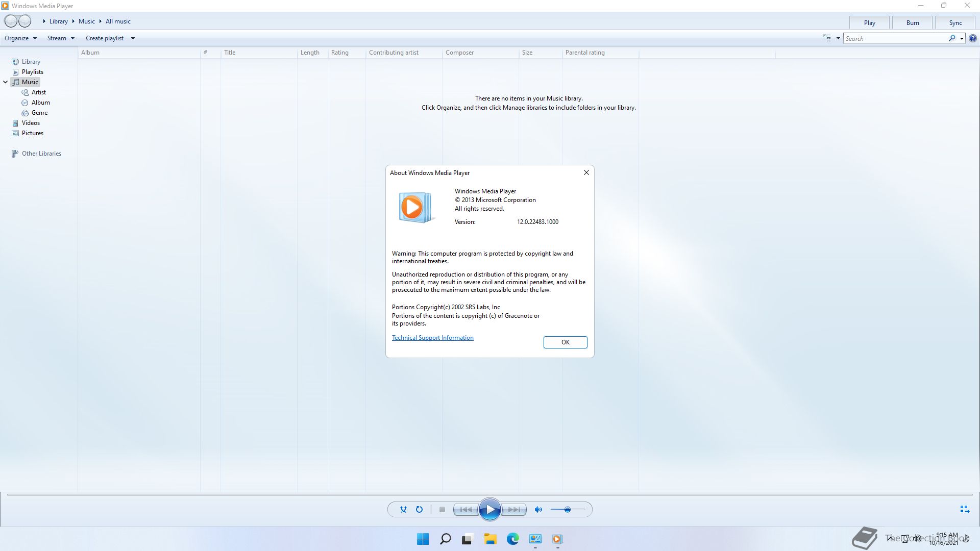This screenshot has height=551, width=980.
Task: Mute the volume speaker icon
Action: pyautogui.click(x=538, y=510)
